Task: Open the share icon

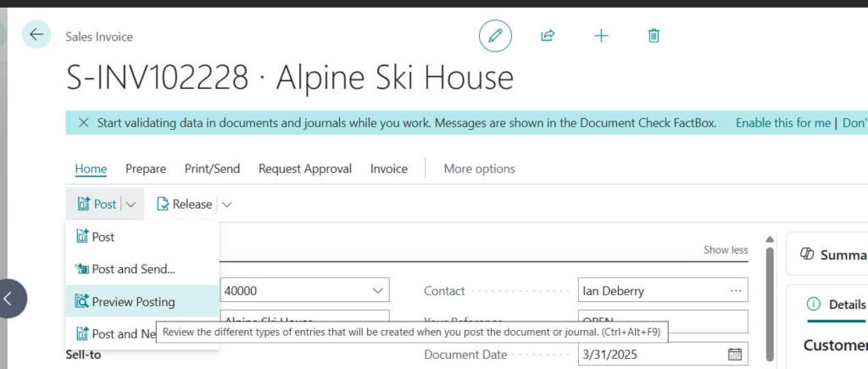Action: pyautogui.click(x=548, y=36)
